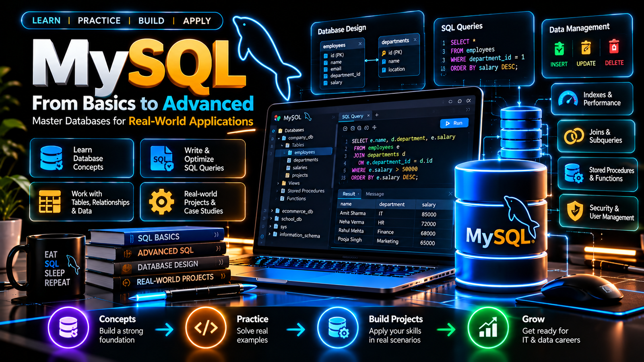Click the Joins & Subqueries rings icon
This screenshot has width=644, height=362.
tap(574, 136)
